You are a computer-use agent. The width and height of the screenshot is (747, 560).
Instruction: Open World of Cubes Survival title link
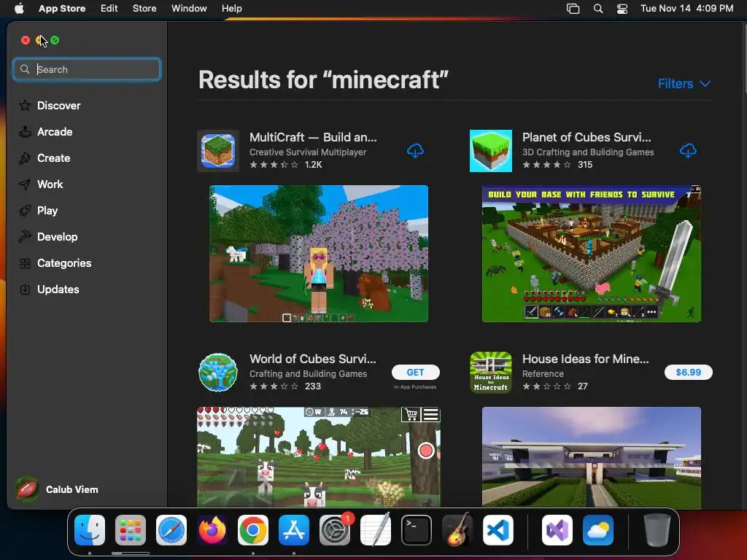[313, 359]
